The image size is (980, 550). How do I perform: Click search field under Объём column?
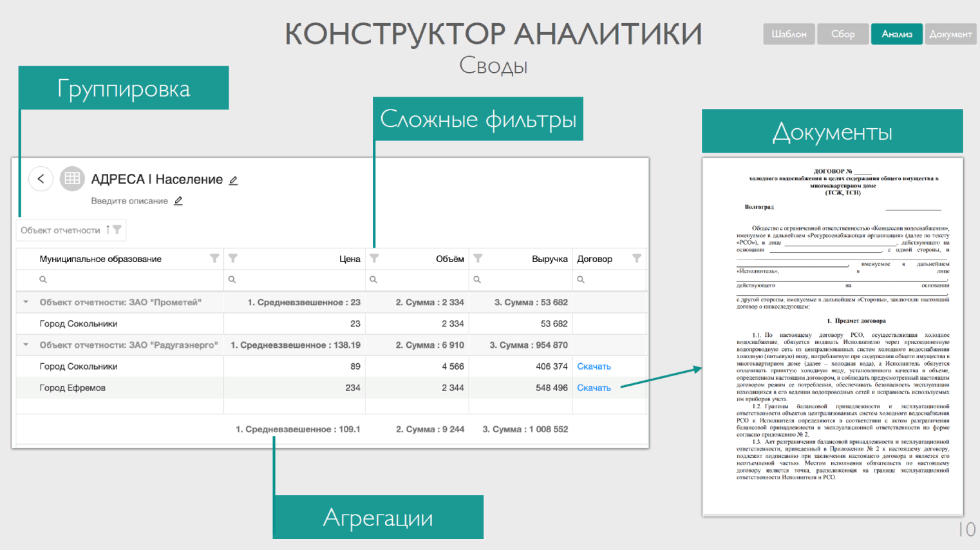click(417, 280)
